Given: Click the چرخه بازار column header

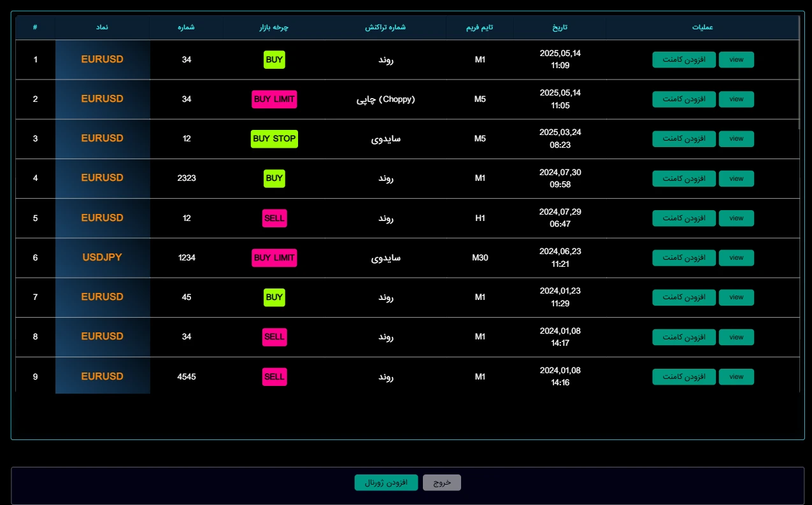Looking at the screenshot, I should point(274,27).
